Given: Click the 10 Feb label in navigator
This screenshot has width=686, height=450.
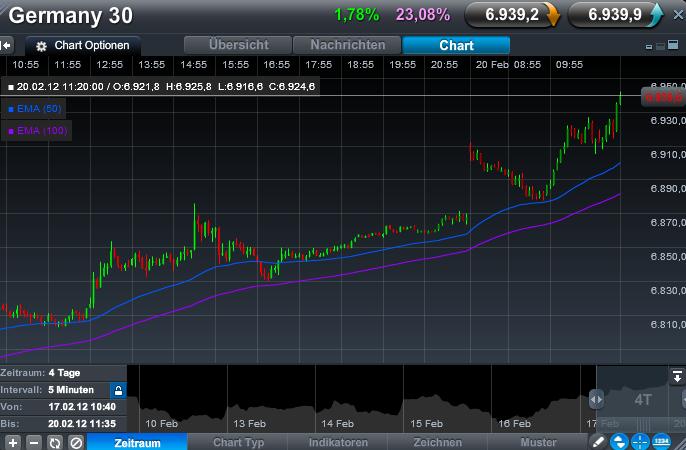Looking at the screenshot, I should point(161,423).
